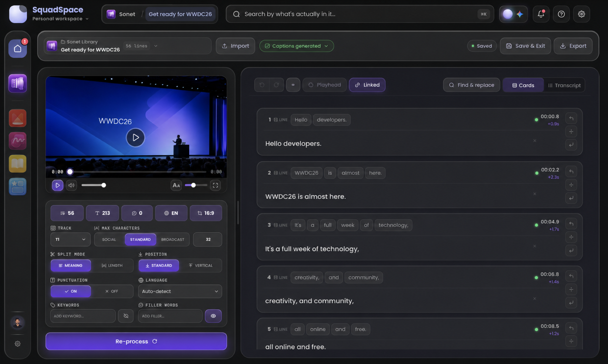Export the captions
This screenshot has width=608, height=364.
(x=573, y=46)
